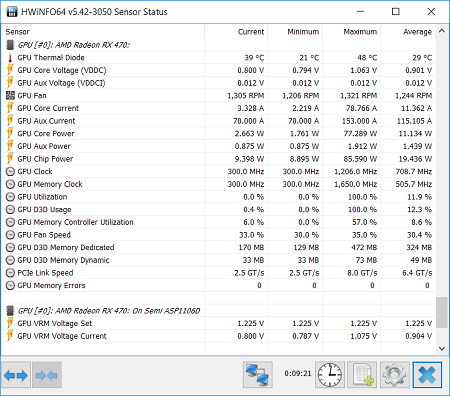Open the network remote monitoring button
Viewport: 450px width, 396px height.
tap(258, 375)
